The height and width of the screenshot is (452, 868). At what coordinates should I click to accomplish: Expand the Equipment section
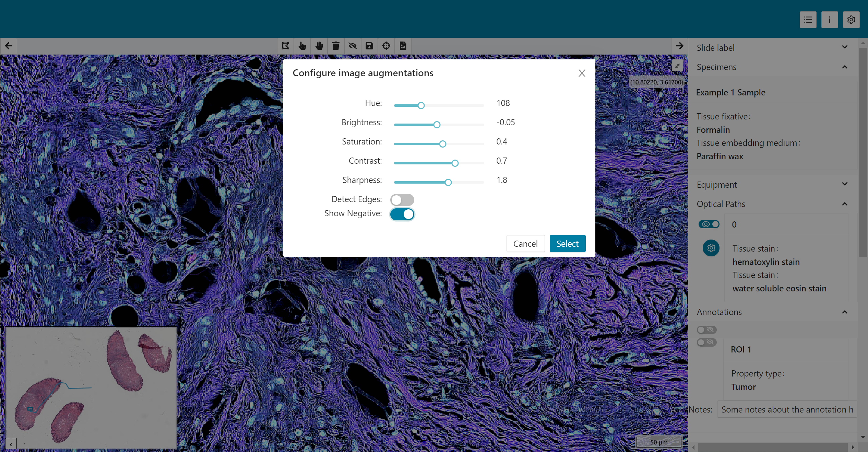(x=845, y=184)
